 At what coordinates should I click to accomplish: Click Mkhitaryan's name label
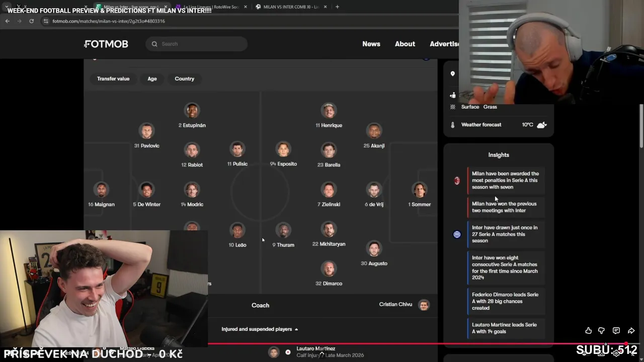coord(329,244)
